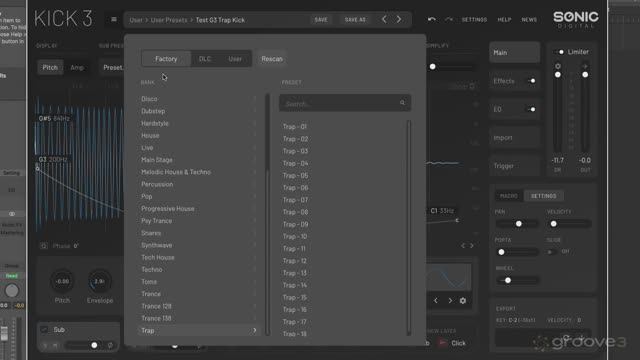Switch to the User presets tab

point(235,59)
